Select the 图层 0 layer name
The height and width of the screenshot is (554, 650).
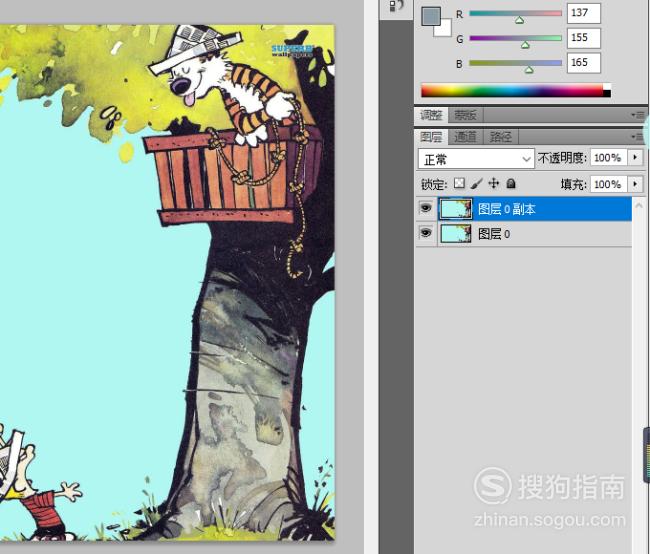click(494, 234)
